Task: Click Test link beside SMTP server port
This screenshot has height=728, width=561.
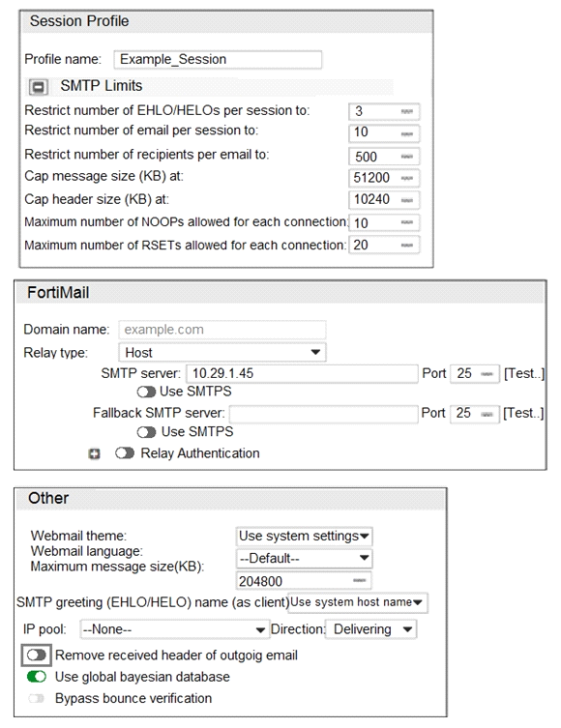Action: click(x=524, y=373)
